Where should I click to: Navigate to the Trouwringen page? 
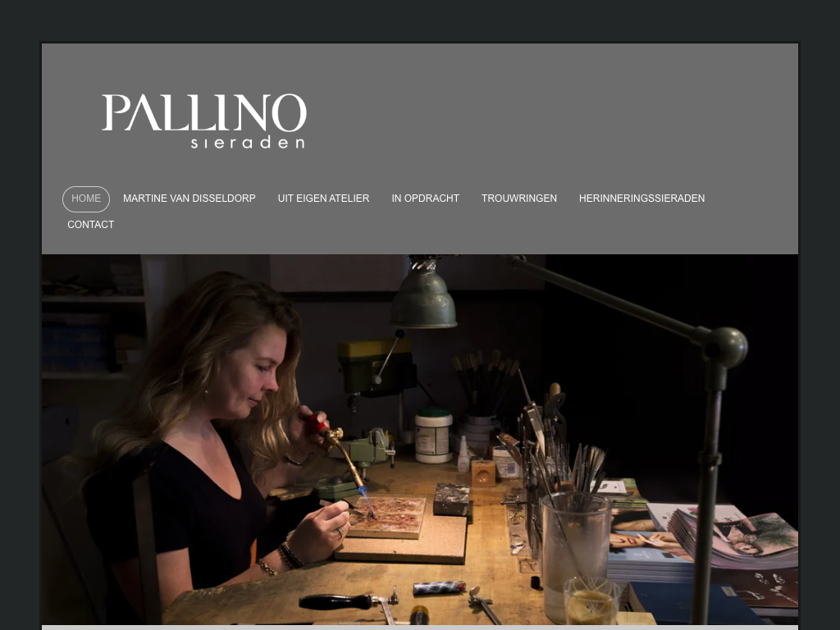click(519, 199)
